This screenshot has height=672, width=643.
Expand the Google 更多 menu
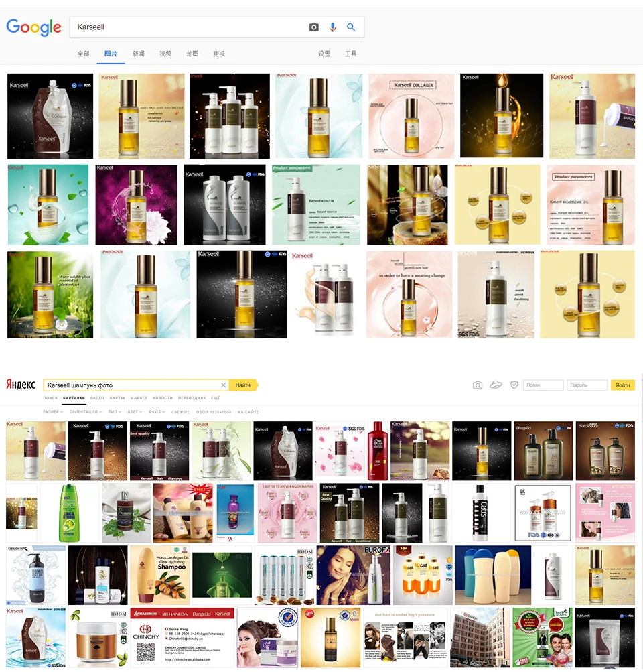click(x=219, y=54)
